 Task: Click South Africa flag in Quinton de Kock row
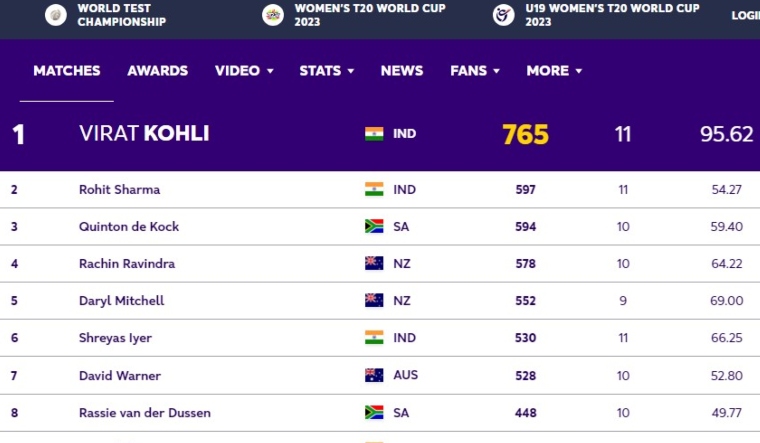[x=374, y=226]
